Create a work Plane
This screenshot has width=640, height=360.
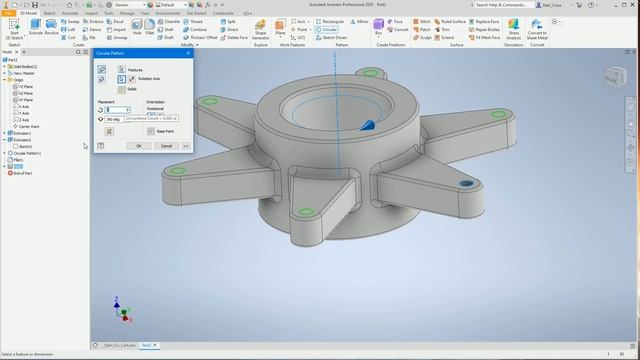pyautogui.click(x=280, y=28)
